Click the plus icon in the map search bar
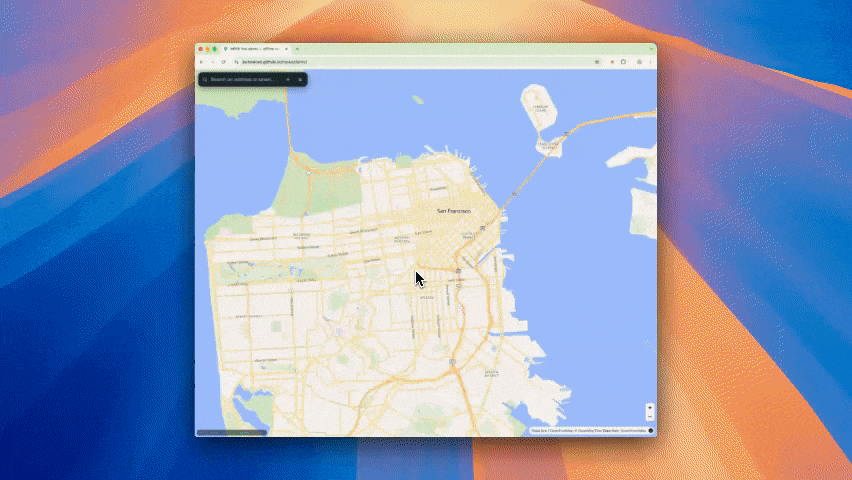852x480 pixels. pos(288,79)
